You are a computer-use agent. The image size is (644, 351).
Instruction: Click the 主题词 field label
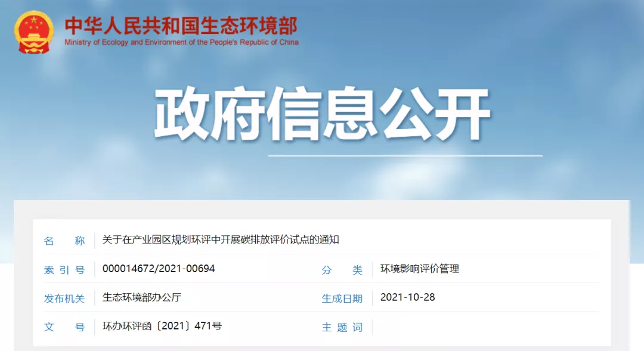coord(342,327)
